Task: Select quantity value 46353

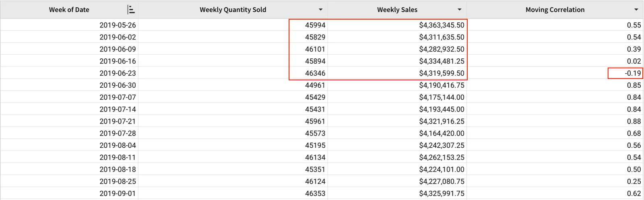Action: coord(315,194)
